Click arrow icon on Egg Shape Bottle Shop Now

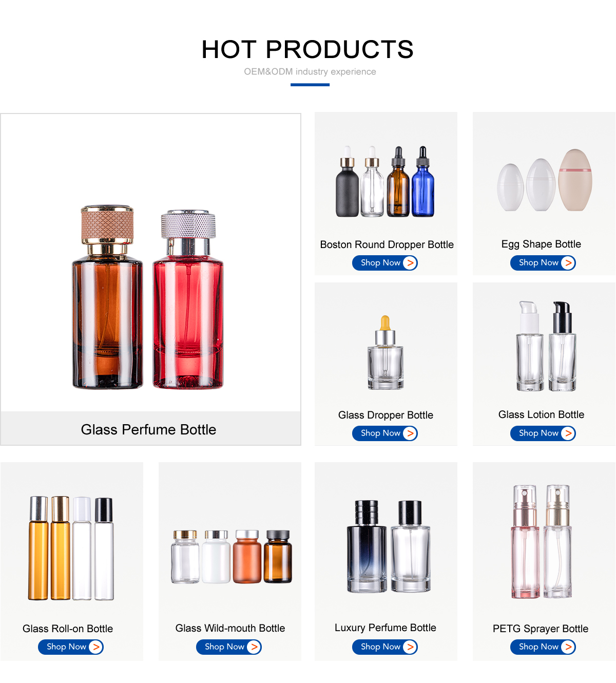[x=568, y=263]
